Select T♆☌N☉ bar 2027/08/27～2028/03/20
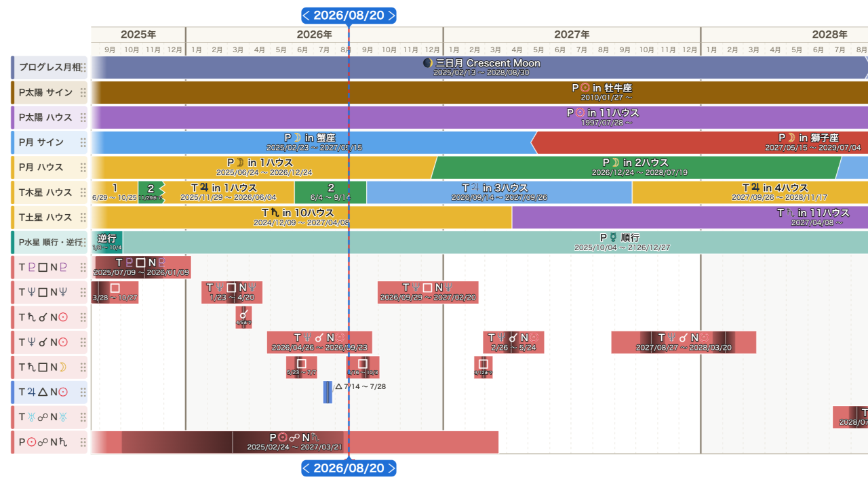The image size is (868, 488). click(x=684, y=342)
